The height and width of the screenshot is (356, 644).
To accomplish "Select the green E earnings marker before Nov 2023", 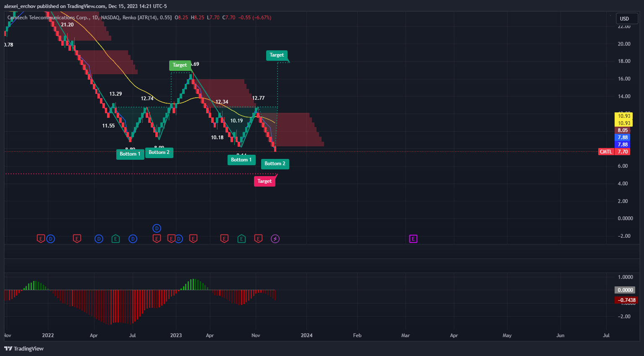I will click(x=241, y=239).
